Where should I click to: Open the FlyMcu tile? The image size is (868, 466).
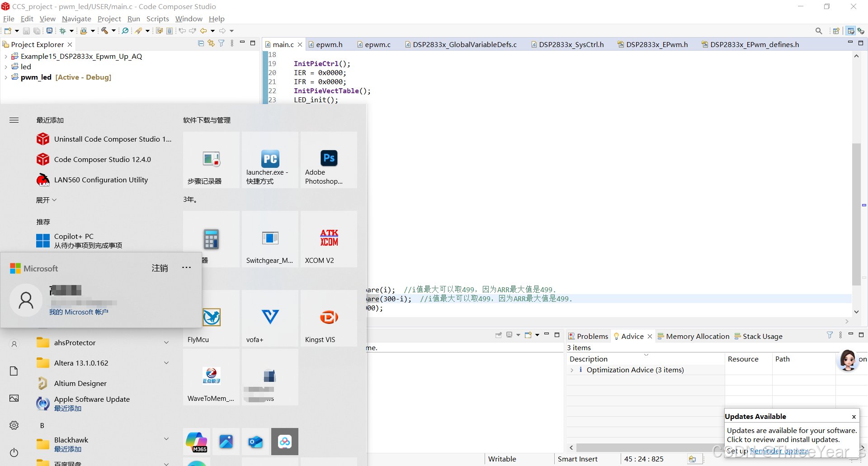[211, 318]
